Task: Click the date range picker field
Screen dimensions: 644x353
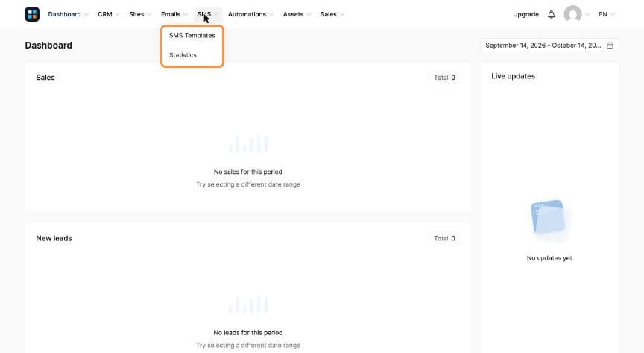Action: coord(549,46)
